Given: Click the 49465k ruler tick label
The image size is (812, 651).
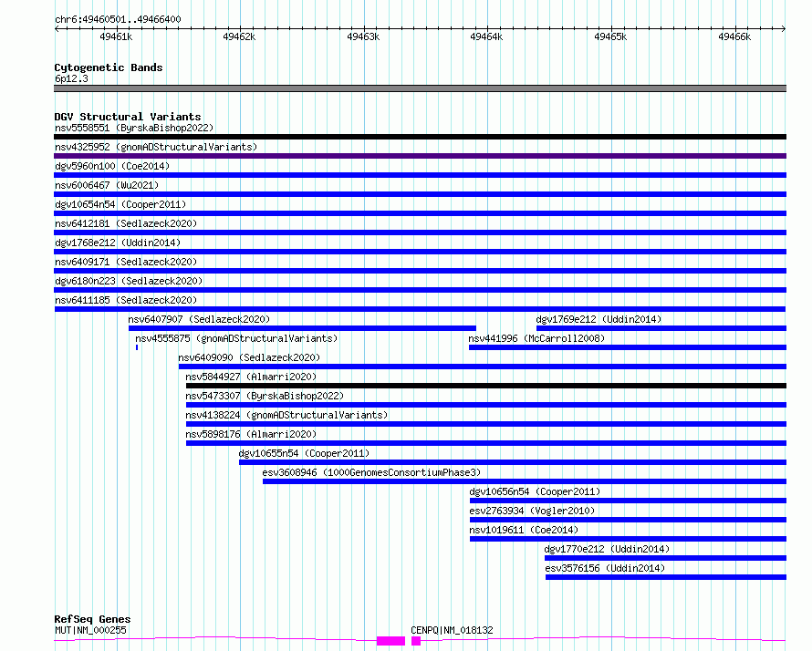Looking at the screenshot, I should [x=610, y=36].
